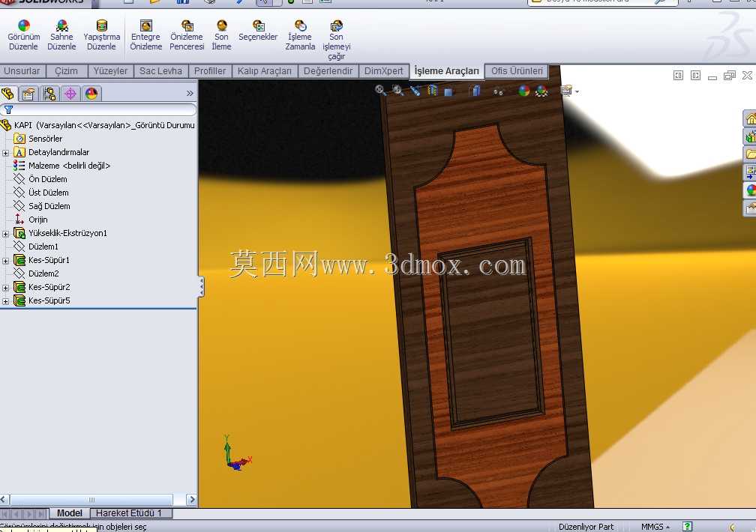Open PropertyManager tab icon
This screenshot has height=532, width=756.
28,94
